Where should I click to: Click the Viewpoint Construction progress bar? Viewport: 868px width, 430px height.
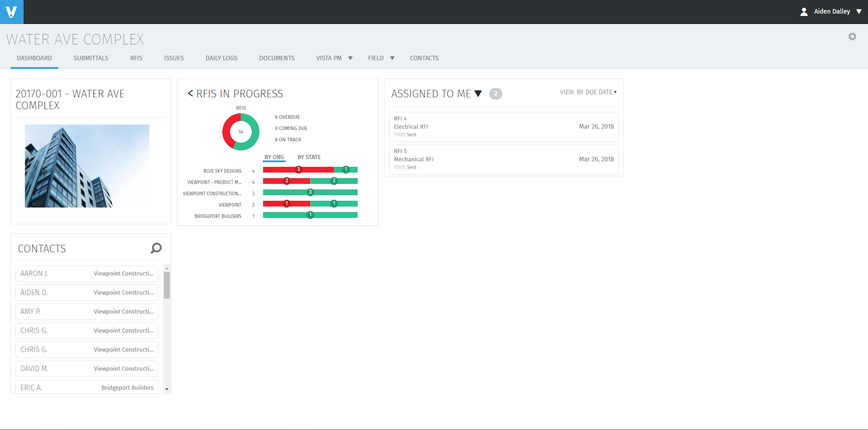click(310, 193)
